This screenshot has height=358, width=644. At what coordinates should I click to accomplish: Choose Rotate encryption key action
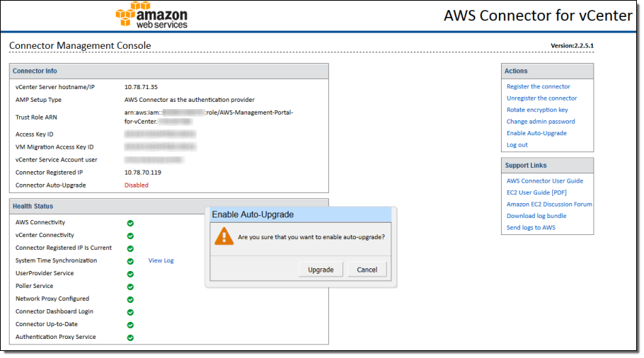pos(537,110)
